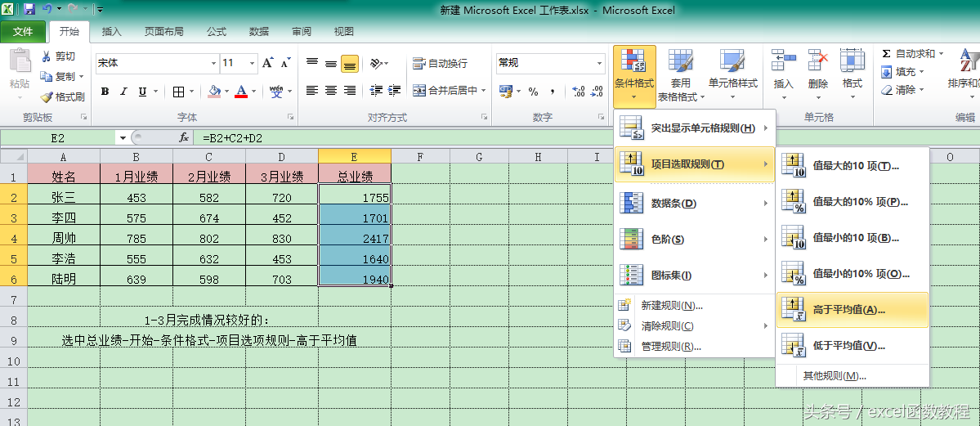Click the Paste clipboard icon
The image size is (980, 426).
pyautogui.click(x=20, y=62)
